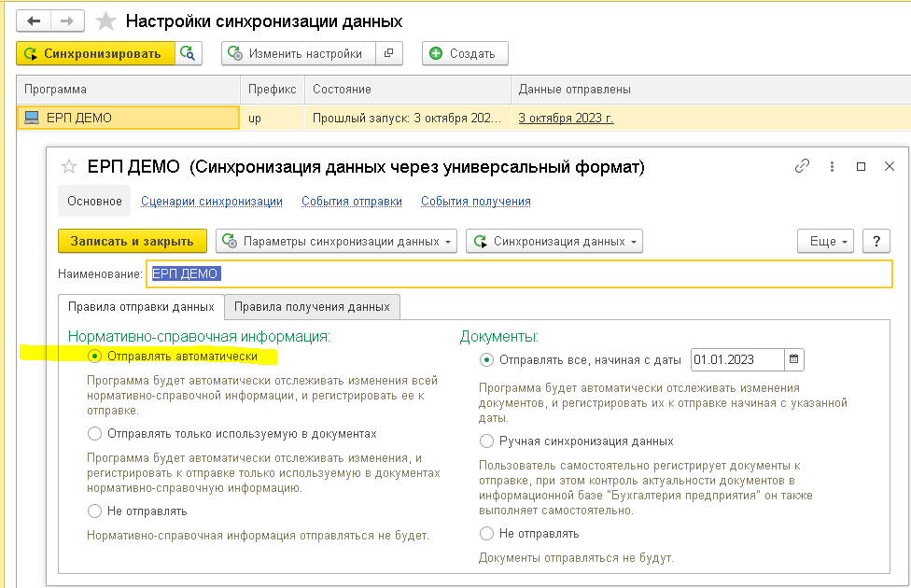Select 'Отправлять только используемую в документах' option
Image resolution: width=911 pixels, height=588 pixels.
click(x=94, y=434)
